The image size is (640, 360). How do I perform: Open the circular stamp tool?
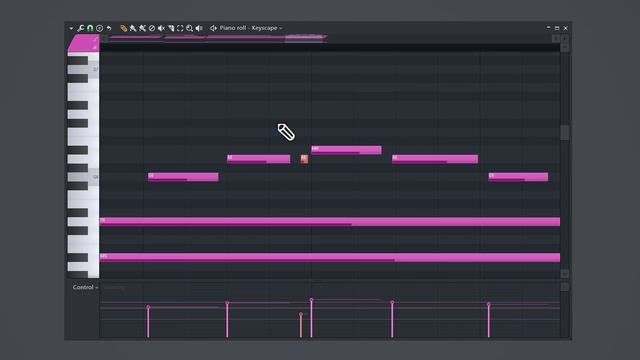99,28
